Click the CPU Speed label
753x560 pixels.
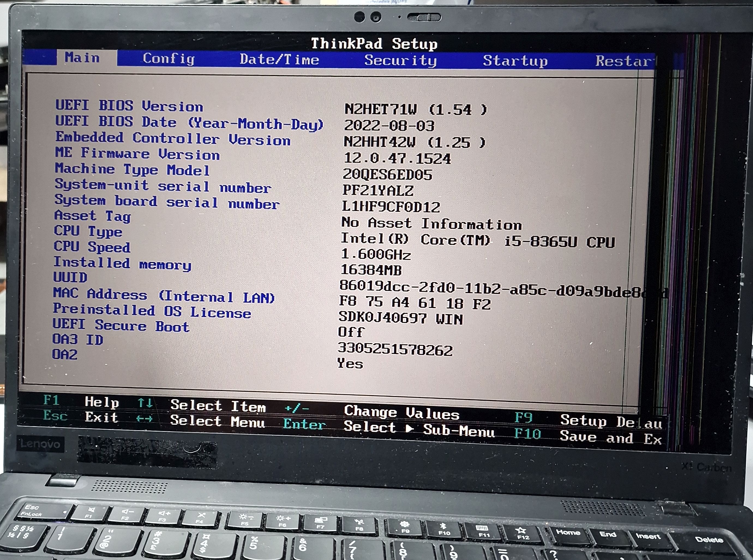pos(92,247)
